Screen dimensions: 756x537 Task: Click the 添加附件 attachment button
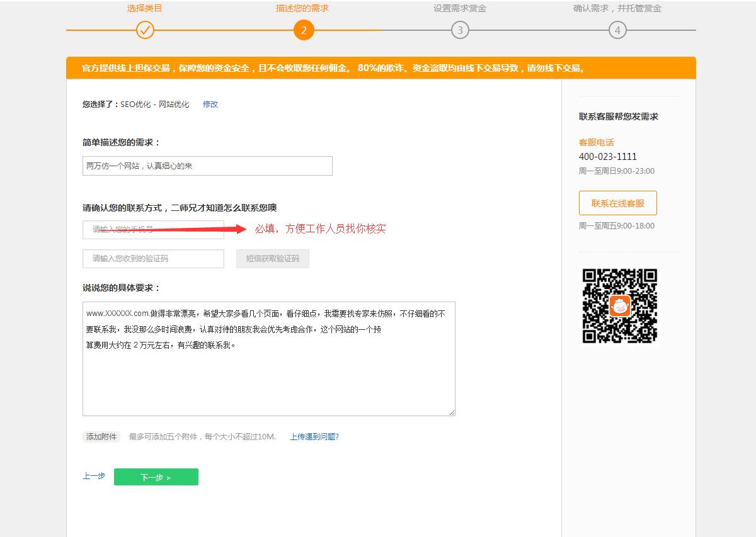click(101, 436)
